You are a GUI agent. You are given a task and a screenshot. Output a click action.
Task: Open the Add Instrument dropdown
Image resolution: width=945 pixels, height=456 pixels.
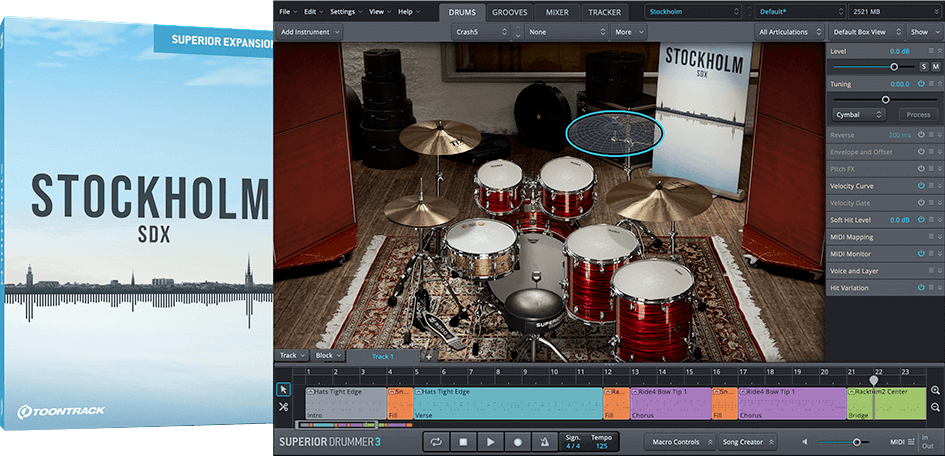310,32
